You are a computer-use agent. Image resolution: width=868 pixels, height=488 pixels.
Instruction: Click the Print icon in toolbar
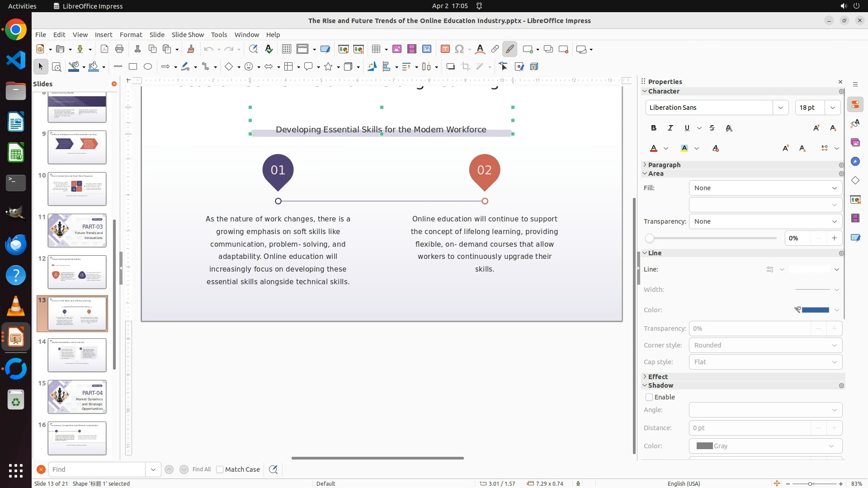(119, 49)
